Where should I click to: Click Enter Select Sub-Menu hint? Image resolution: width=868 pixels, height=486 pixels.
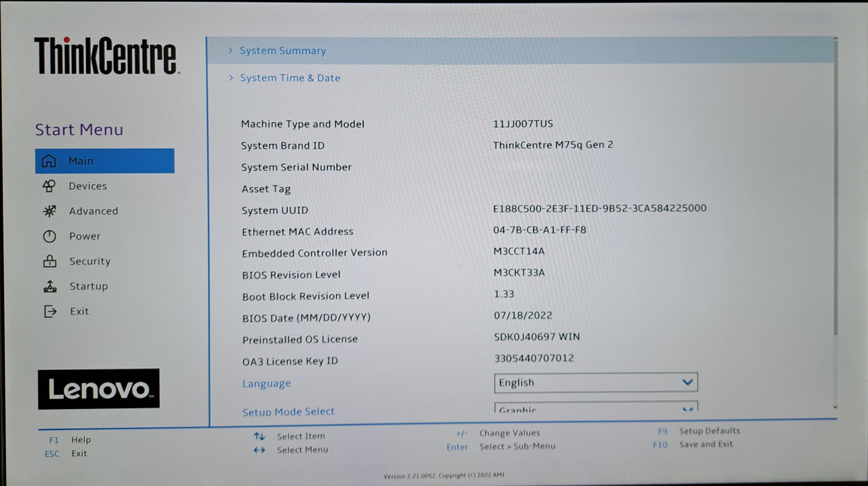click(501, 446)
